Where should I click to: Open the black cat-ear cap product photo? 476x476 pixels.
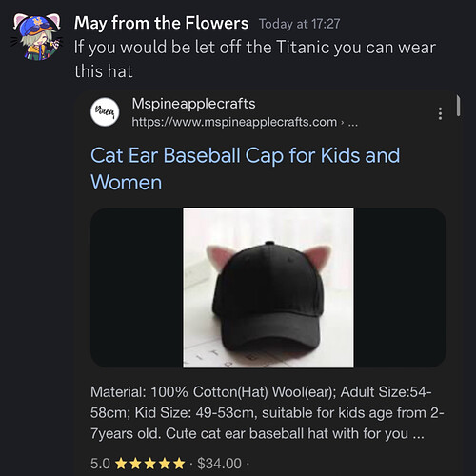pos(268,288)
